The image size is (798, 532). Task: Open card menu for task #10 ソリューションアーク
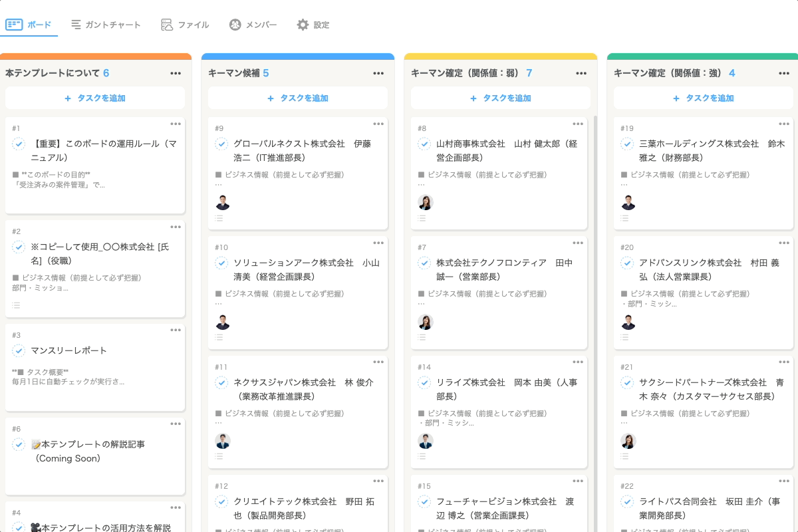tap(378, 243)
